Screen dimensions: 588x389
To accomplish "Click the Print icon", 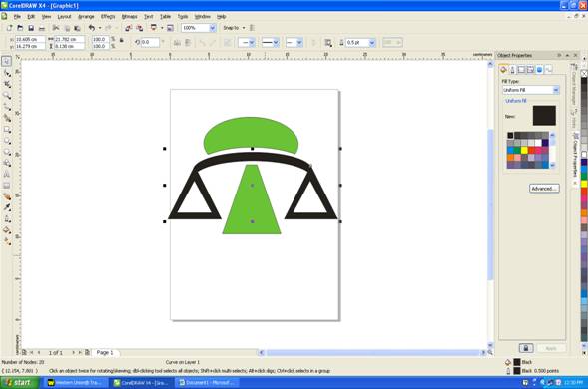I will (x=42, y=28).
